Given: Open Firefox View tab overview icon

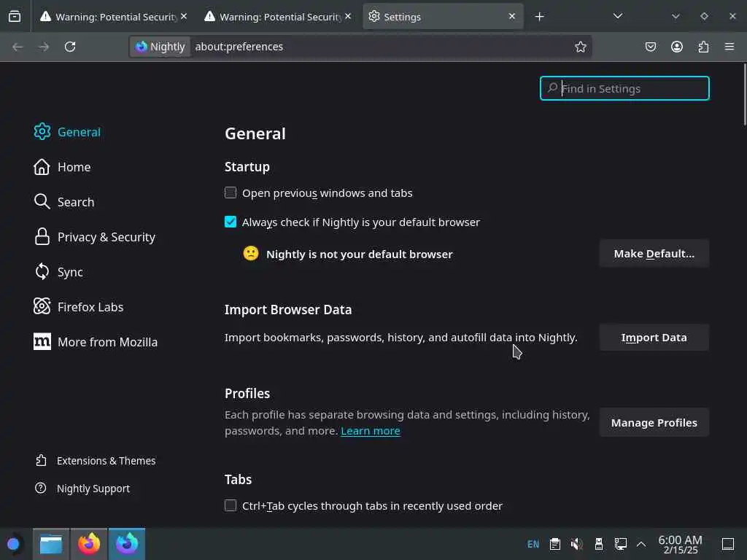Looking at the screenshot, I should 15,16.
